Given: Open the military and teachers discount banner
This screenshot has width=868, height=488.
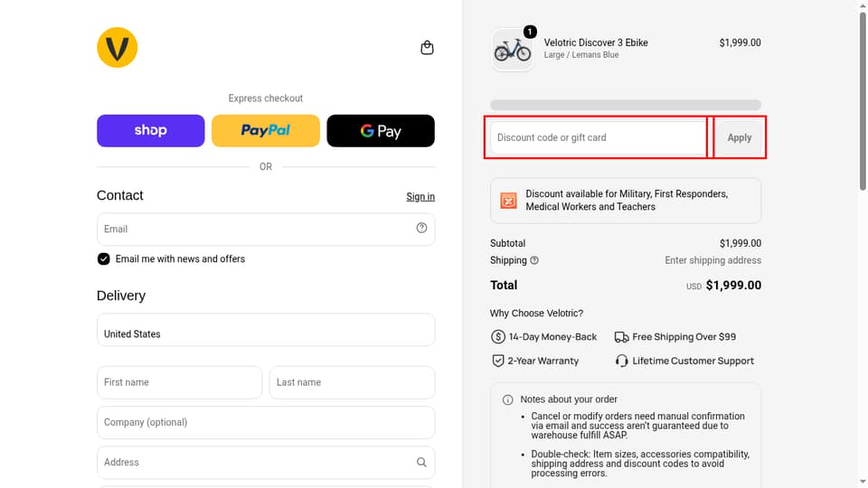Looking at the screenshot, I should point(626,201).
